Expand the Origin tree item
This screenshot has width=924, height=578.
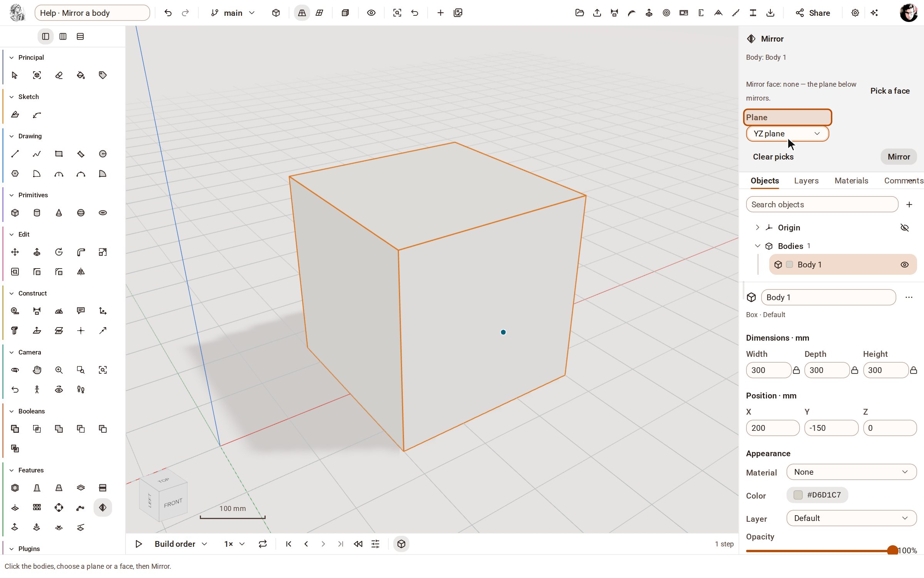point(757,227)
